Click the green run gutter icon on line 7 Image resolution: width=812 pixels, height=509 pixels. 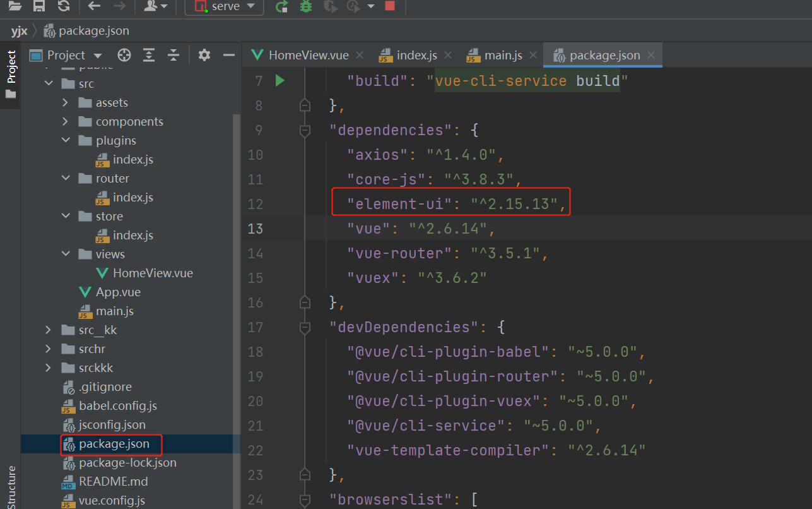280,81
